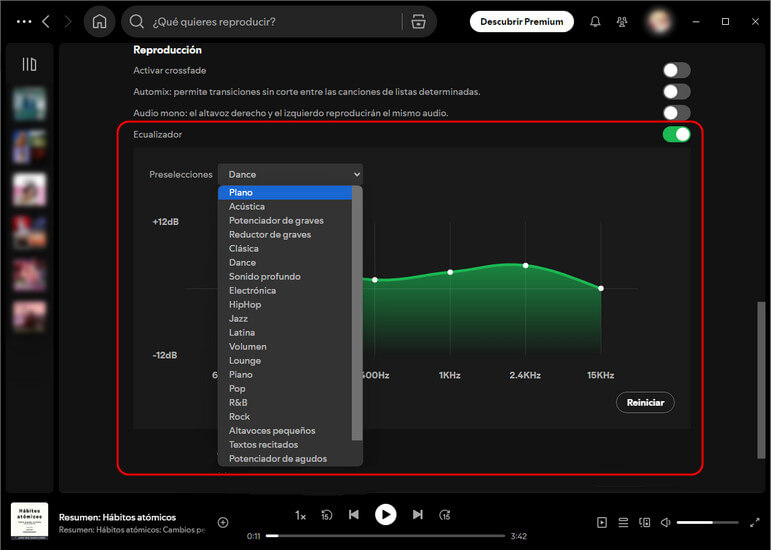The height and width of the screenshot is (550, 771).
Task: Toggle the Audio mono switch
Action: pyautogui.click(x=677, y=113)
